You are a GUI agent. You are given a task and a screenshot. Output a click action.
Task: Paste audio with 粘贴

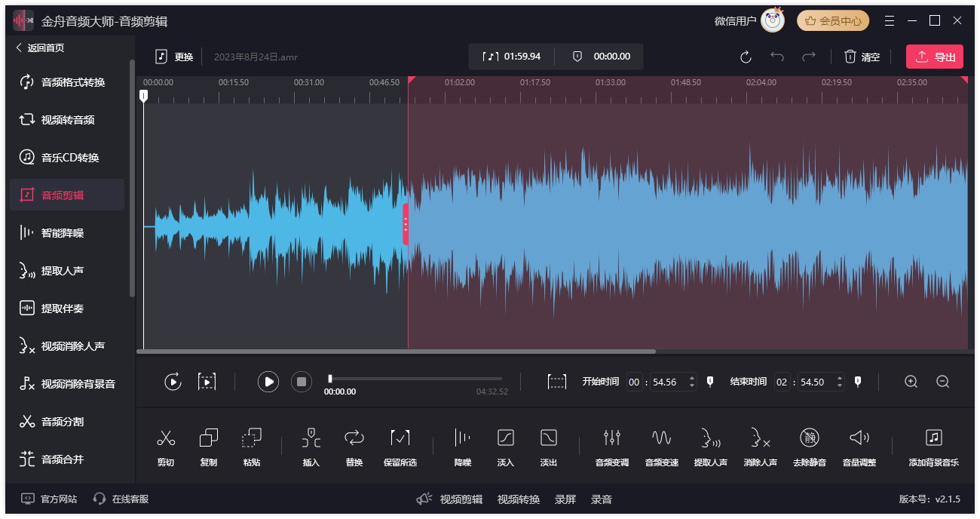(x=252, y=447)
